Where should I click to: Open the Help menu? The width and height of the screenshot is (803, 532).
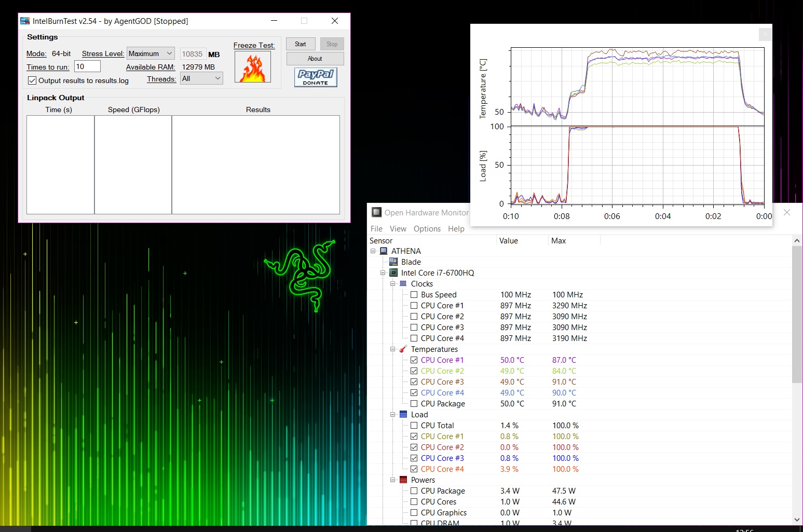pos(456,229)
